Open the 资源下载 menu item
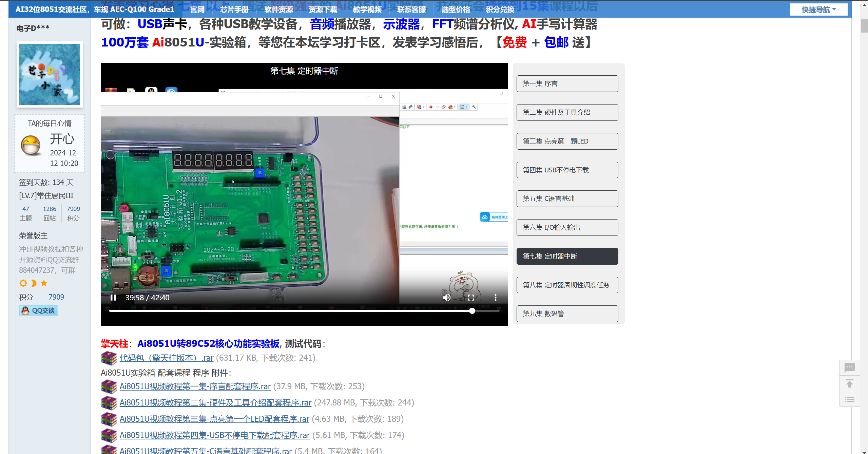The image size is (868, 454). [x=323, y=10]
